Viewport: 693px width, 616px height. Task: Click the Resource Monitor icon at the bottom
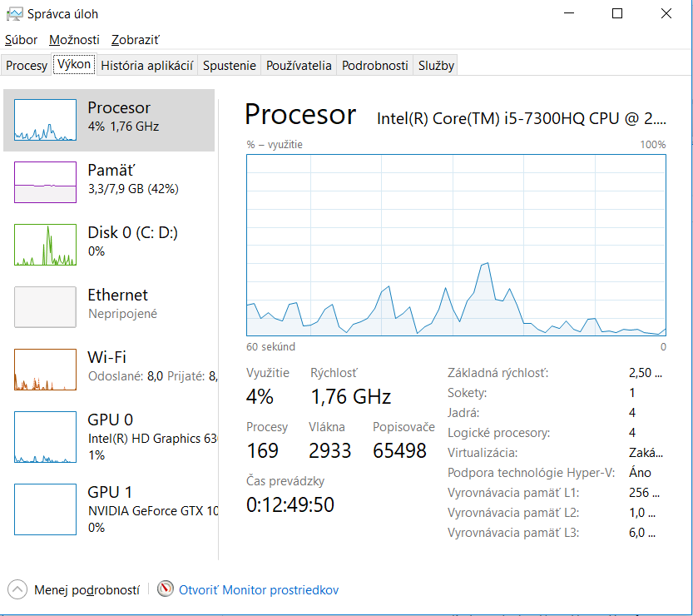[x=166, y=589]
